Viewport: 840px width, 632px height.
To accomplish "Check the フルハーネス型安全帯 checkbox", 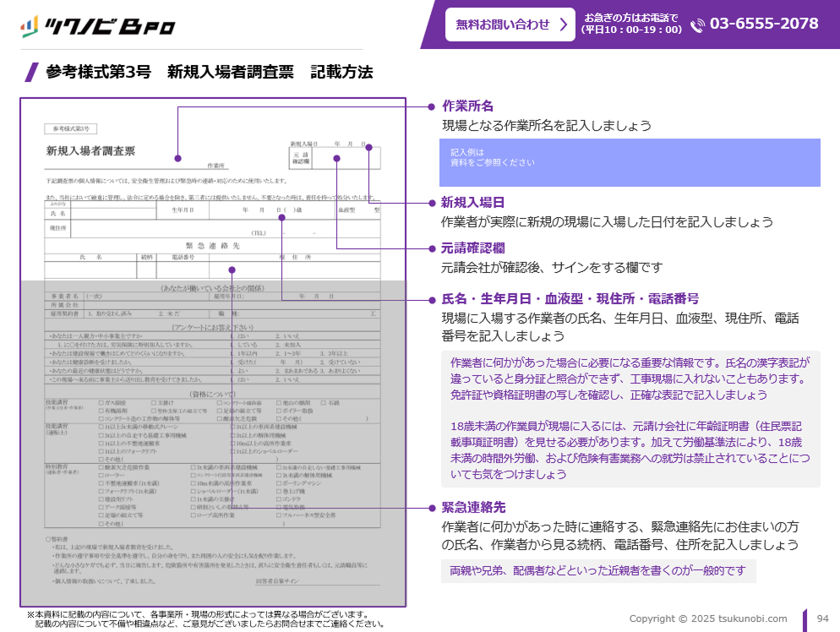I will tap(279, 515).
